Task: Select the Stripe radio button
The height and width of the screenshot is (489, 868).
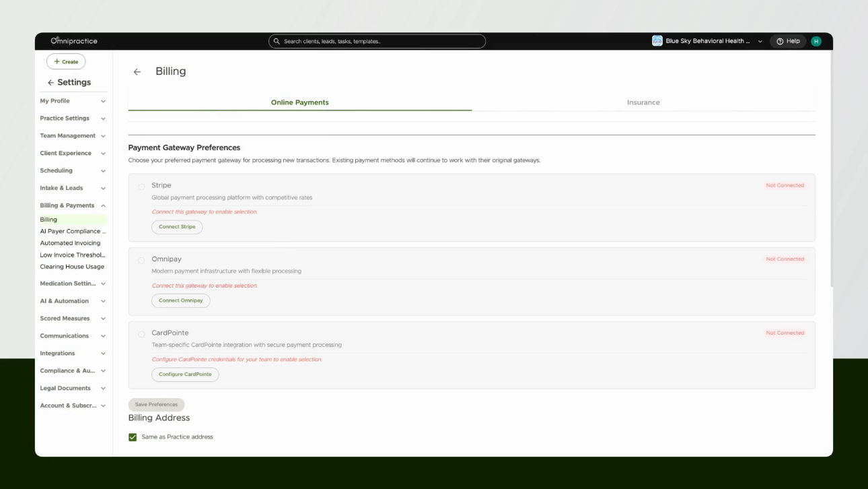Action: click(x=141, y=187)
